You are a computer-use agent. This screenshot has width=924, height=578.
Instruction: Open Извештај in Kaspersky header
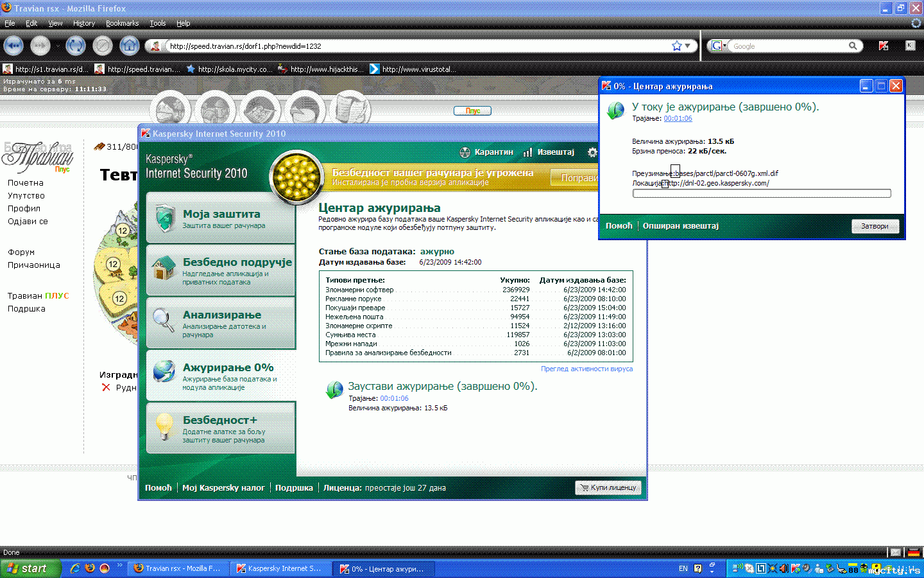549,152
